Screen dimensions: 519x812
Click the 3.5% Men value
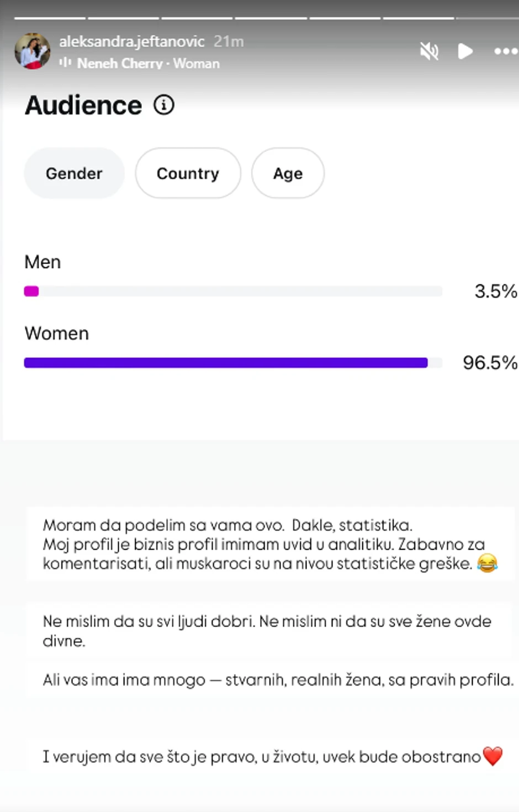495,291
